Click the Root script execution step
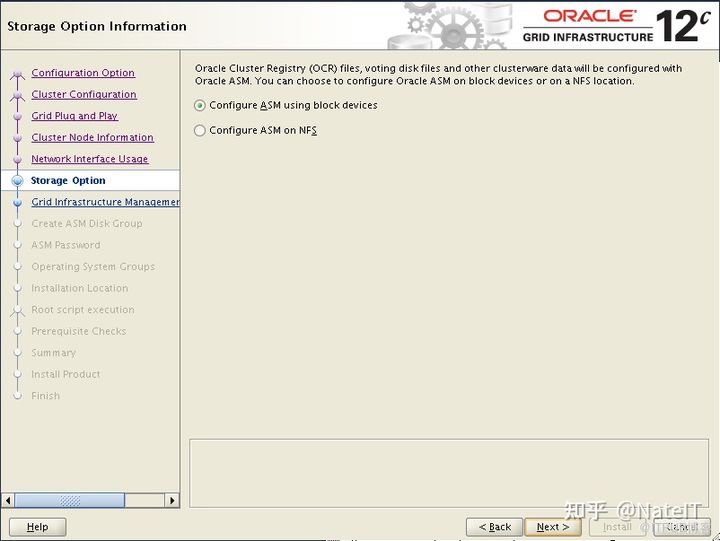 83,310
